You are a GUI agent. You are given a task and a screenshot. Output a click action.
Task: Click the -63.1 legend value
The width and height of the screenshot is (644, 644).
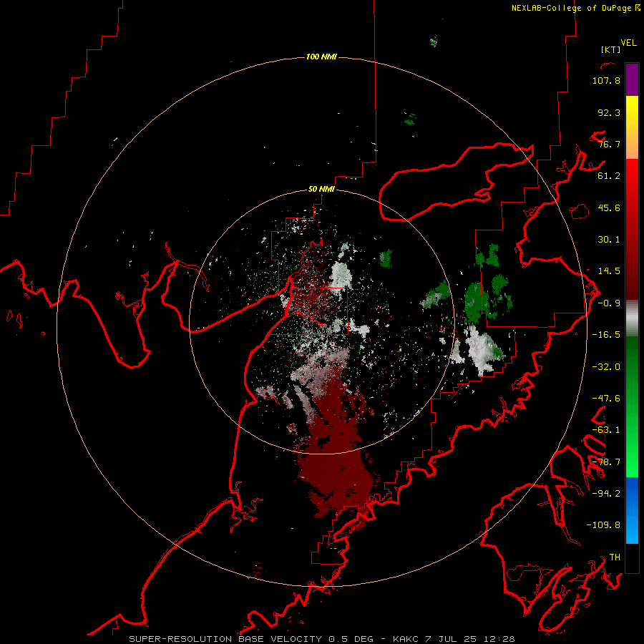pos(606,430)
